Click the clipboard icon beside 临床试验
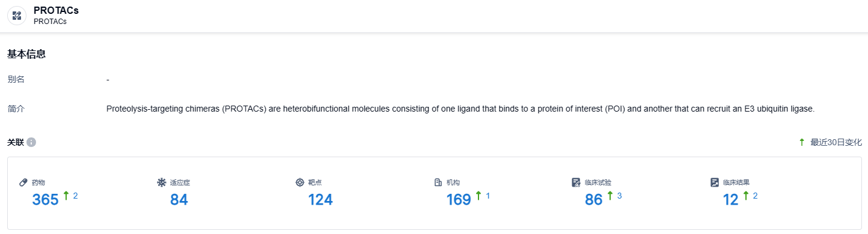 coord(576,182)
